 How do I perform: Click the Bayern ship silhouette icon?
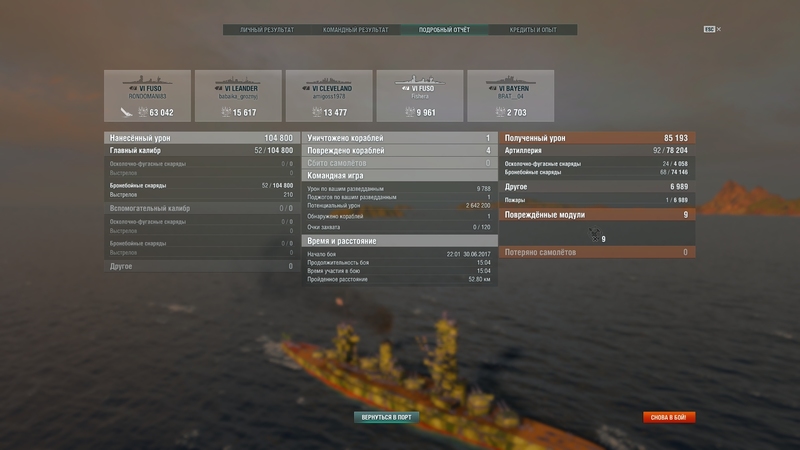[511, 80]
